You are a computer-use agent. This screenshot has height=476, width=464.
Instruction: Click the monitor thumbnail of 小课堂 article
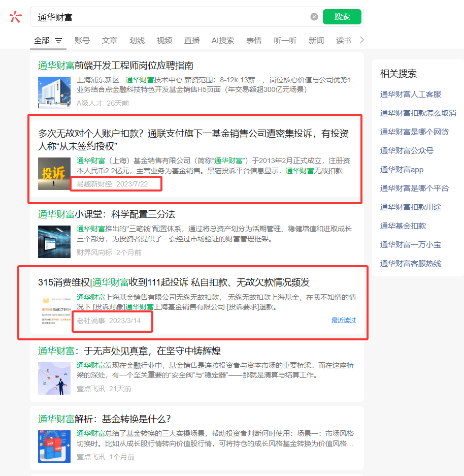coord(54,242)
